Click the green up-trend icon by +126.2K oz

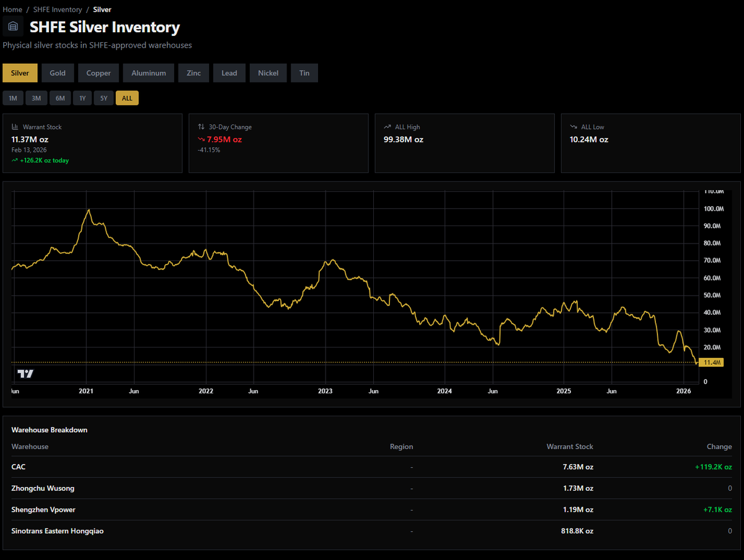coord(14,160)
